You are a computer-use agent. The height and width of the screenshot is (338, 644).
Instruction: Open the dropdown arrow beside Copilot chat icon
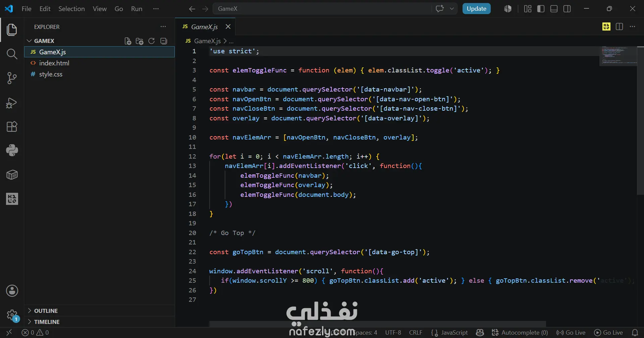tap(452, 9)
